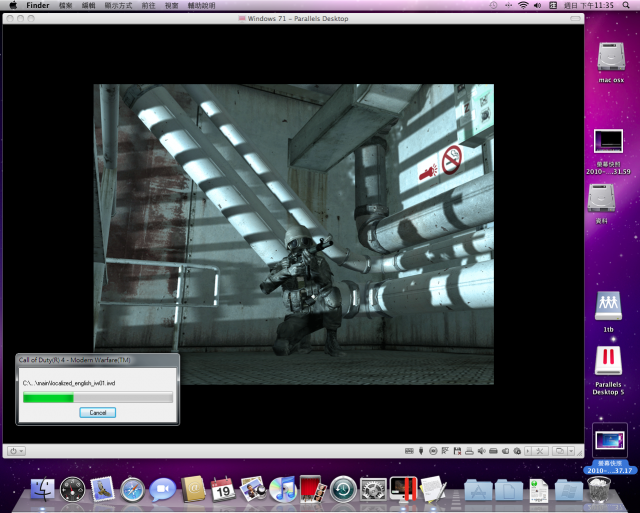Open the Parallels configure wrench tool
The image size is (640, 513).
click(x=540, y=451)
